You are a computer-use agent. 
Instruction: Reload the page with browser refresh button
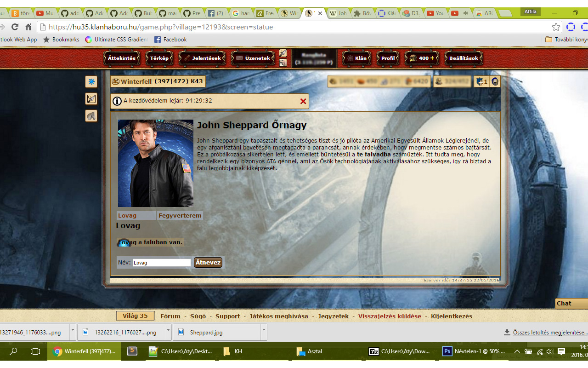15,27
